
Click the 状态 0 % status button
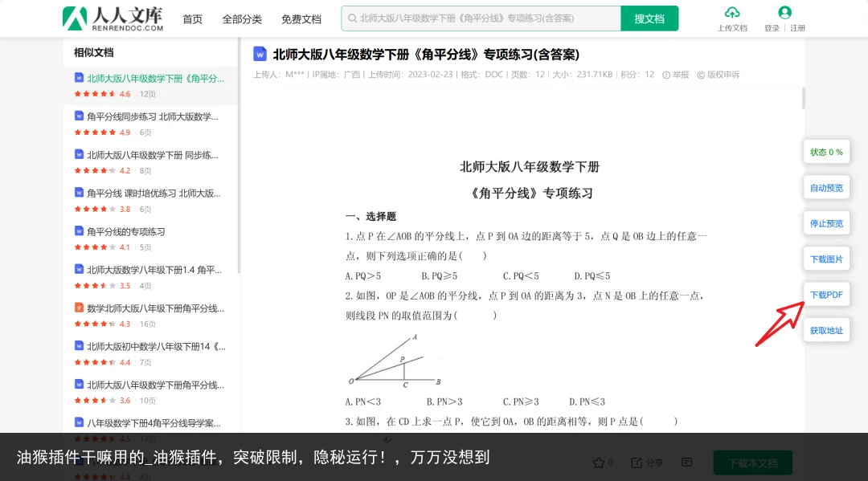826,152
